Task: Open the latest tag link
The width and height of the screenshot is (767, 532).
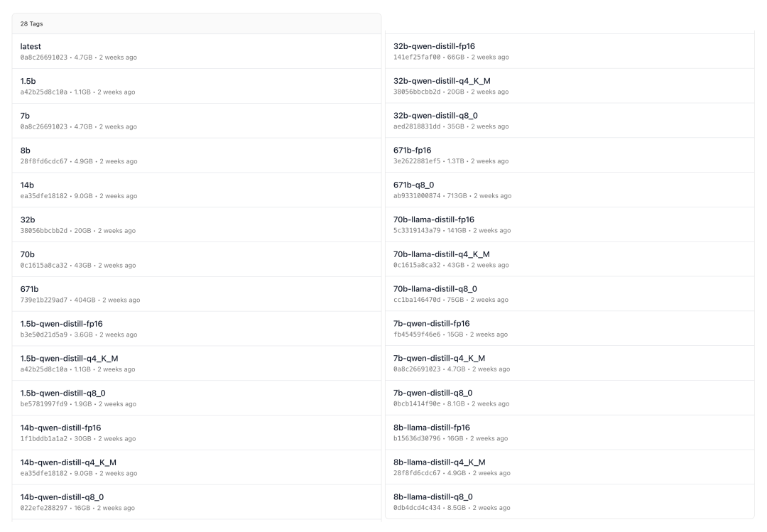Action: [31, 46]
